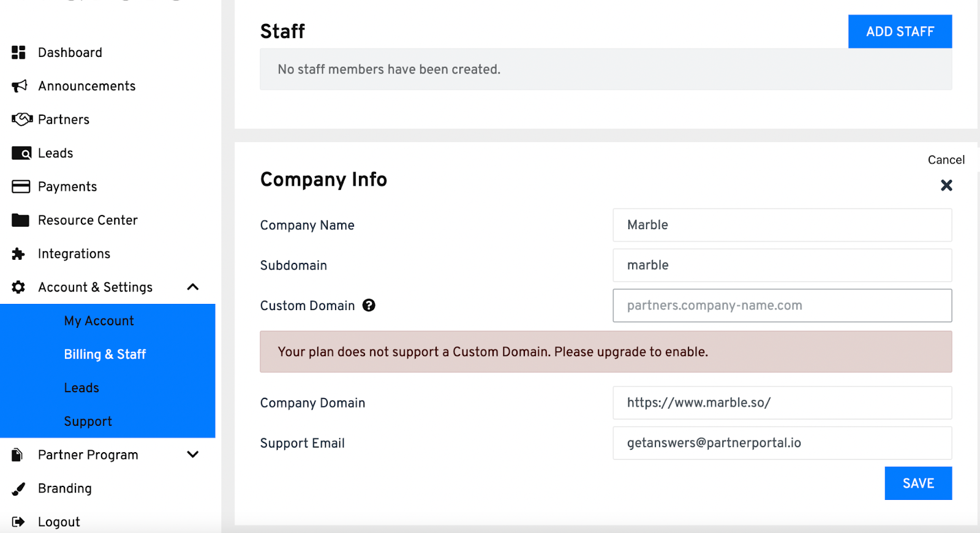Click the Announcements megaphone icon

click(20, 86)
